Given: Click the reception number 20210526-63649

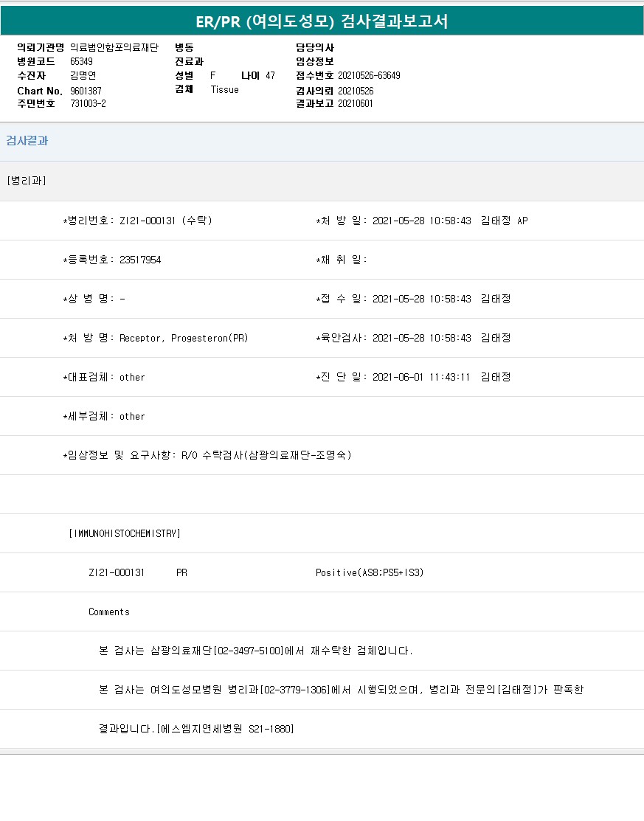Looking at the screenshot, I should point(369,75).
